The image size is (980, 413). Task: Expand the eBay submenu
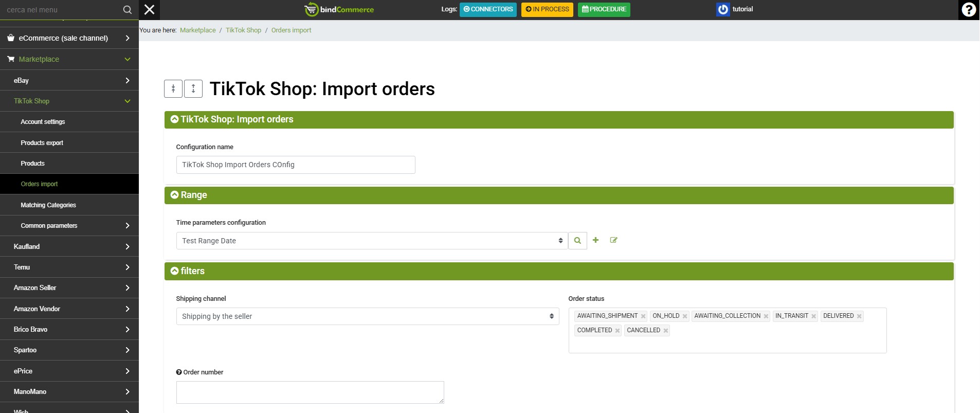[x=69, y=80]
